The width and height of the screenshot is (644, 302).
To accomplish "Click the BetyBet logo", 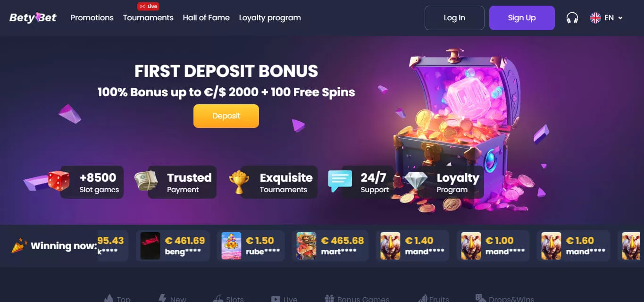I will [33, 17].
